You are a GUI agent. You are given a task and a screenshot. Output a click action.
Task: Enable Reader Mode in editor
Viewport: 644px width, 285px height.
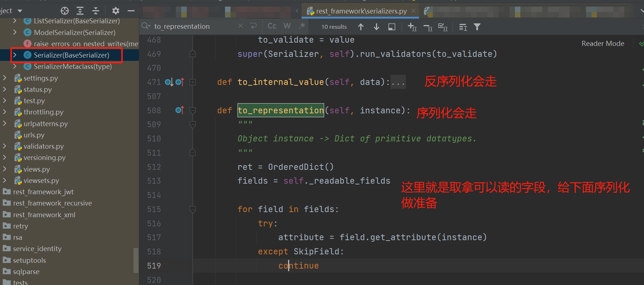603,43
